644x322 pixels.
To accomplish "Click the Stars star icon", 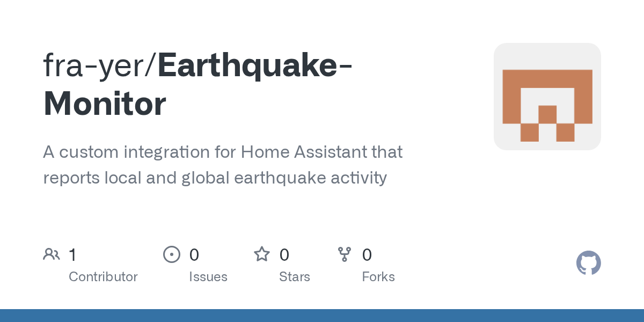I will point(261,254).
